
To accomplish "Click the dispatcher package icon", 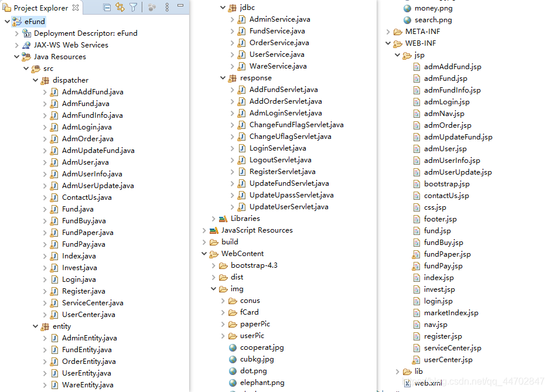I will (x=45, y=80).
